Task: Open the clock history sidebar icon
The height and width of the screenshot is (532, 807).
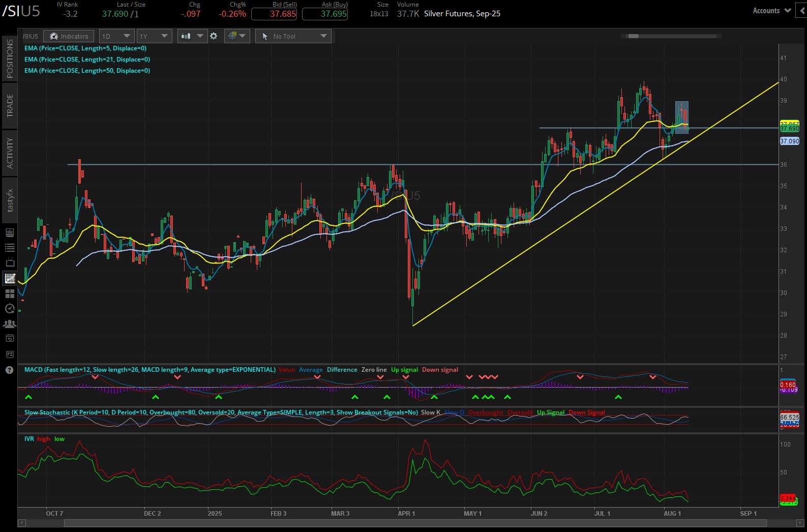Action: (x=10, y=308)
